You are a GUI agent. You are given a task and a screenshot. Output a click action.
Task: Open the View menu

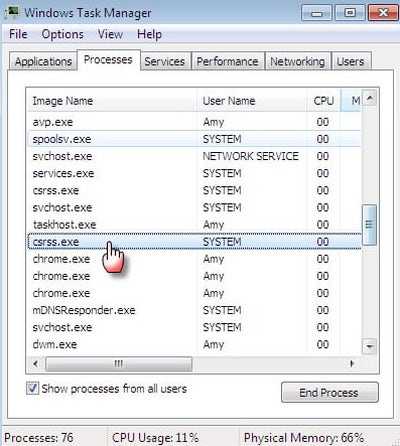pos(110,34)
